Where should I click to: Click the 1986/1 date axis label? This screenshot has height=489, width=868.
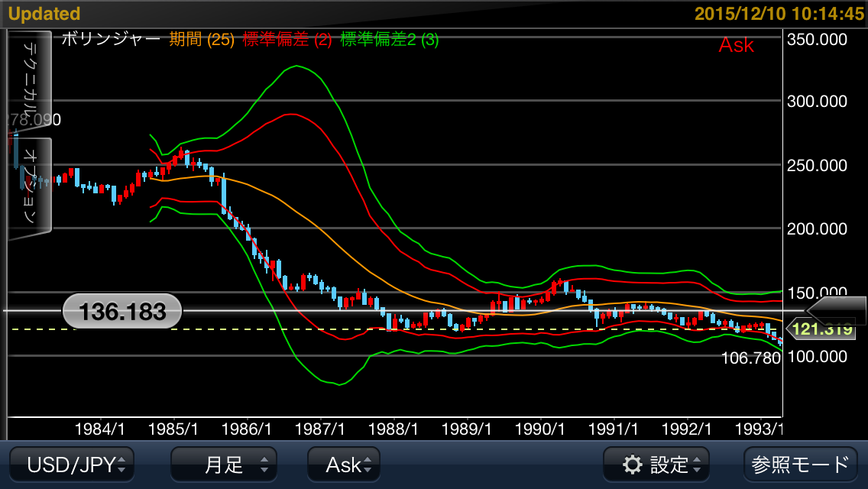tap(246, 429)
